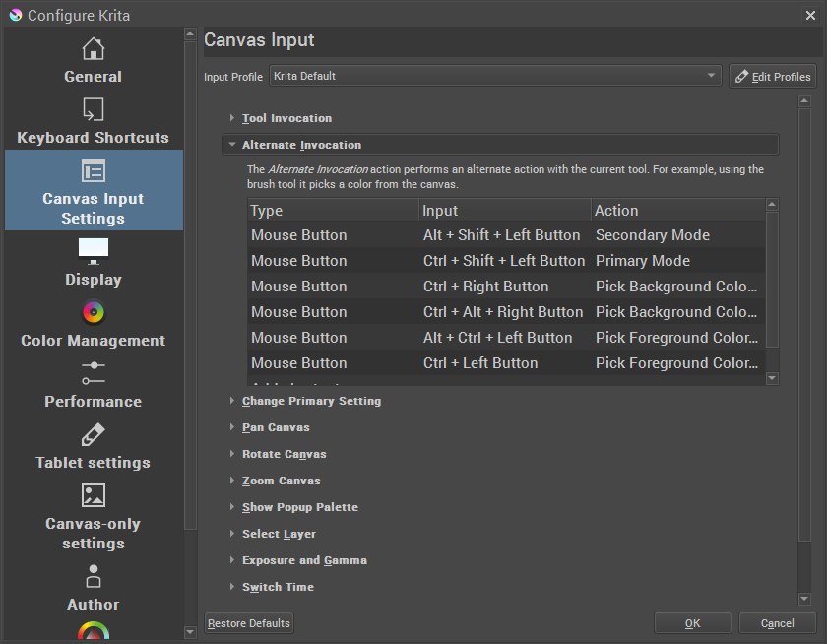Click action cell in Ctrl + Left Button row
Image resolution: width=827 pixels, height=644 pixels.
click(x=678, y=363)
